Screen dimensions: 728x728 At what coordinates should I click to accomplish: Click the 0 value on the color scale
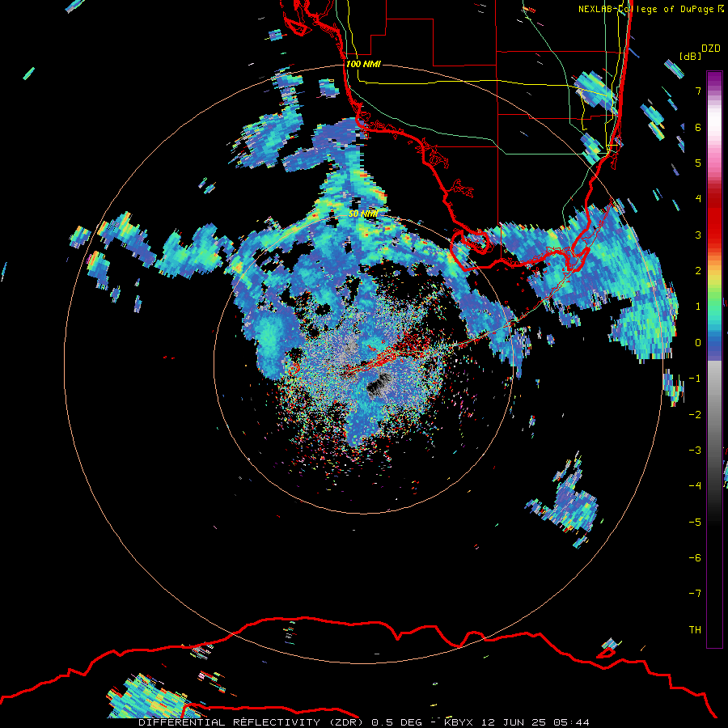tap(698, 343)
